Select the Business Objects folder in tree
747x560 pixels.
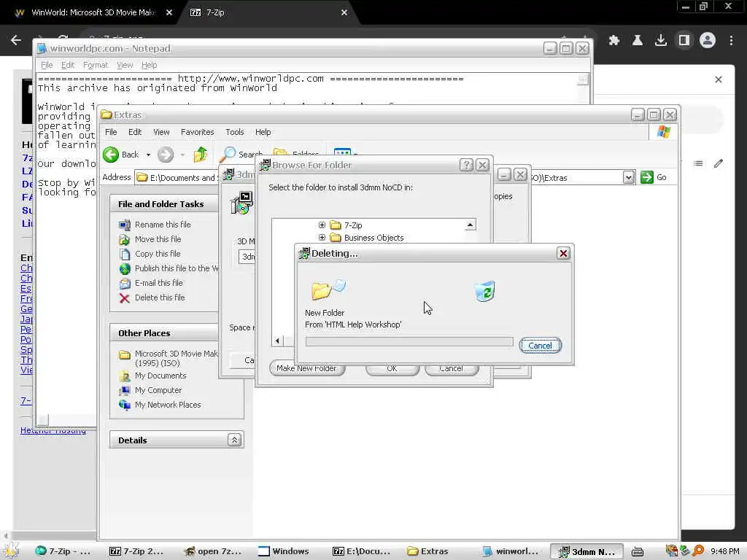[373, 238]
